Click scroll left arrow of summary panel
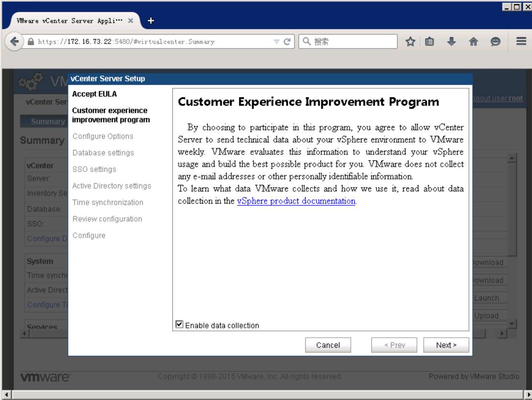 click(24, 333)
